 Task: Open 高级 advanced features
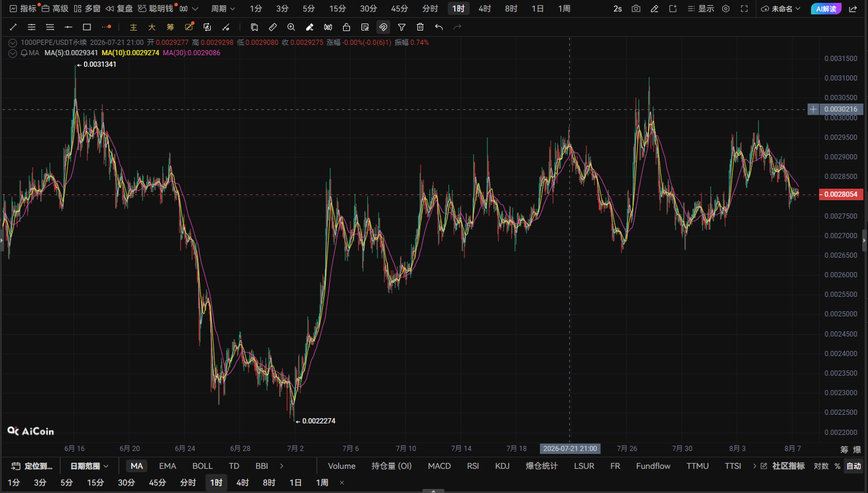[x=55, y=9]
